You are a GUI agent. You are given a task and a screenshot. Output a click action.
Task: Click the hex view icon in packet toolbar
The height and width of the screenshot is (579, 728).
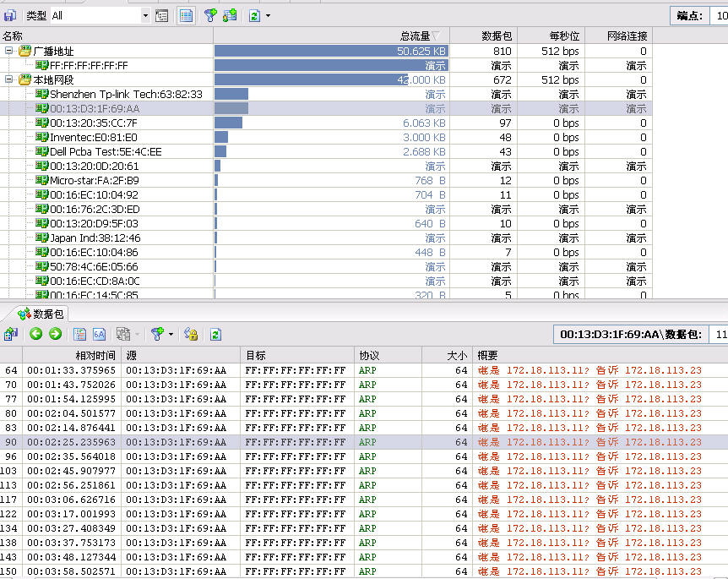pos(99,334)
